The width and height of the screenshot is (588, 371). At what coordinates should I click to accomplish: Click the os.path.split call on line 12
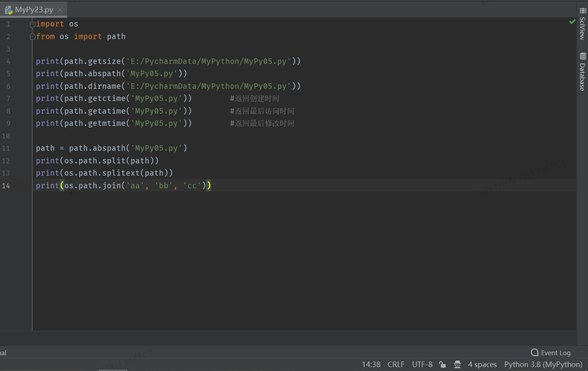pyautogui.click(x=97, y=161)
